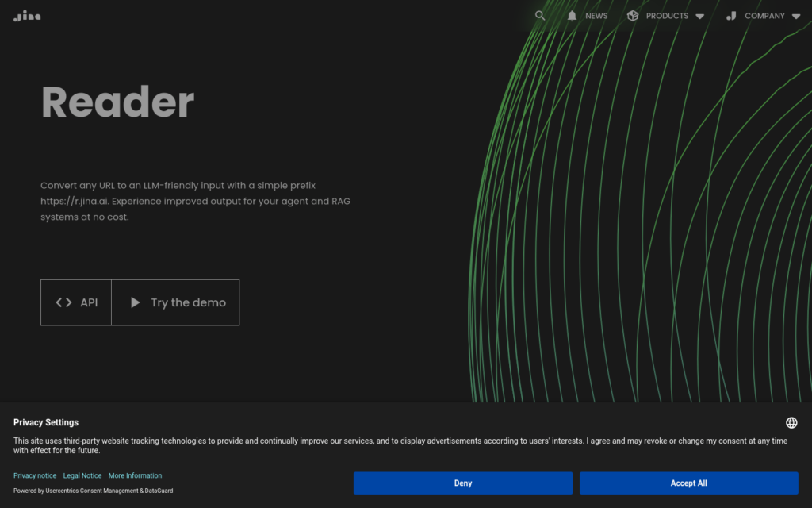
Task: Open the Legal Notice link
Action: tap(82, 475)
